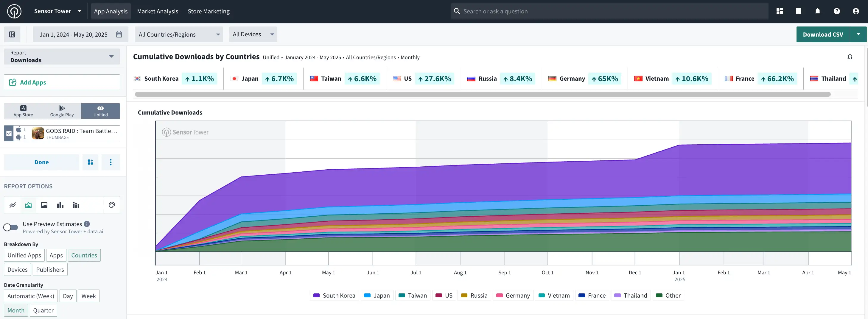
Task: Open the help question mark icon
Action: [x=837, y=11]
